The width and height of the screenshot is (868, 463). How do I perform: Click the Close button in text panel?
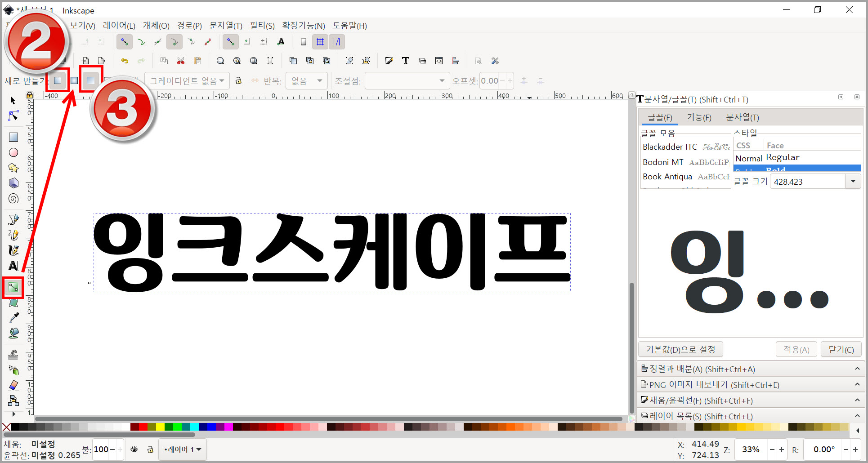(x=841, y=349)
